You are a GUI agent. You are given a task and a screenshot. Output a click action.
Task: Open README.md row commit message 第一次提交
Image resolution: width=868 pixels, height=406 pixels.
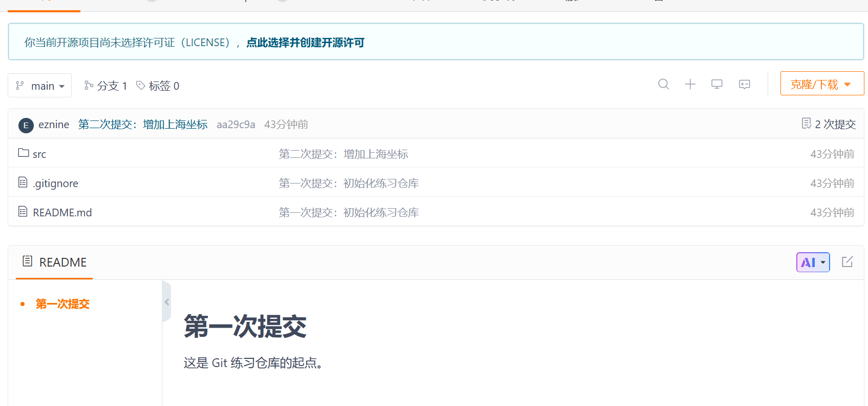tap(349, 213)
